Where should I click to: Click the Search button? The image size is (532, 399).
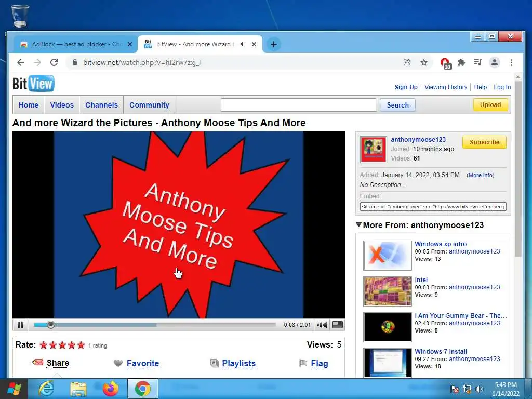397,105
